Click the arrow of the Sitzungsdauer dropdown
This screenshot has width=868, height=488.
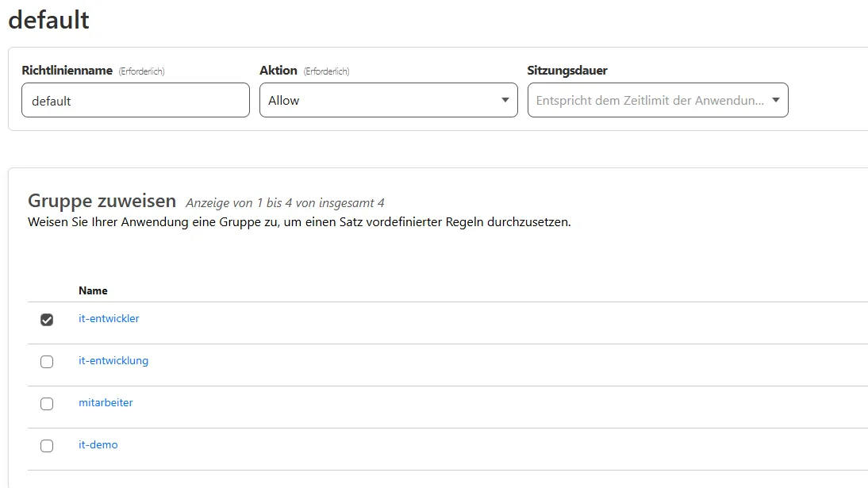(775, 101)
